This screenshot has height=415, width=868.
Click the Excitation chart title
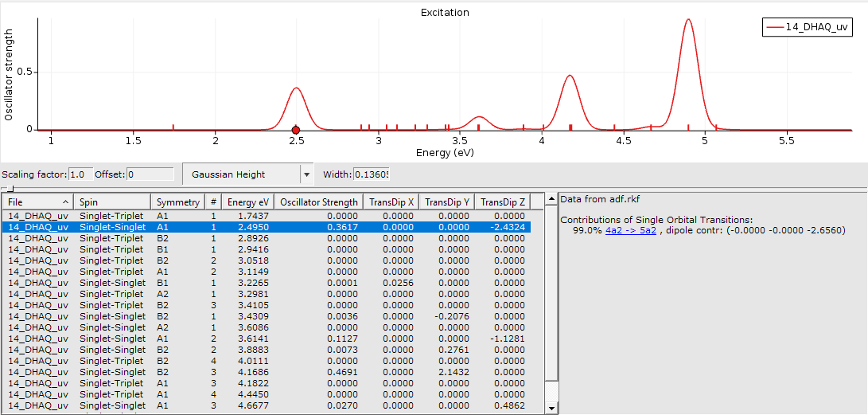click(x=445, y=12)
